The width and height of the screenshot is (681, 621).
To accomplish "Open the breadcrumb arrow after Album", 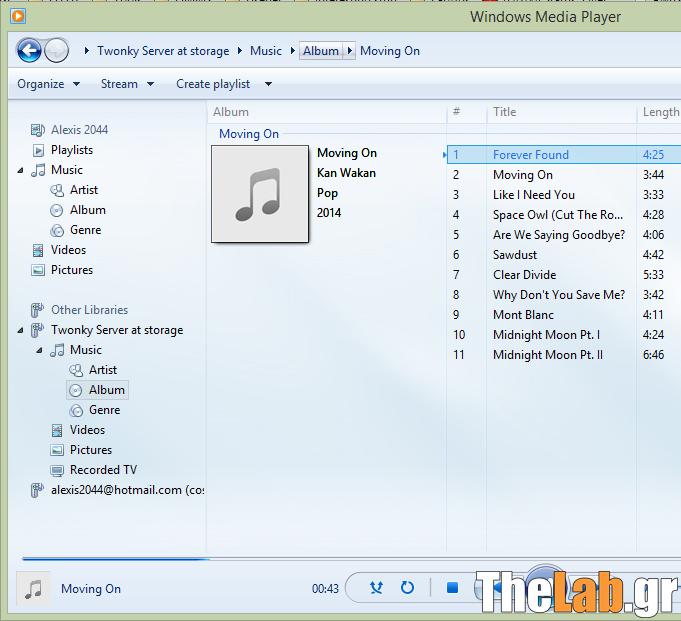I will (349, 51).
